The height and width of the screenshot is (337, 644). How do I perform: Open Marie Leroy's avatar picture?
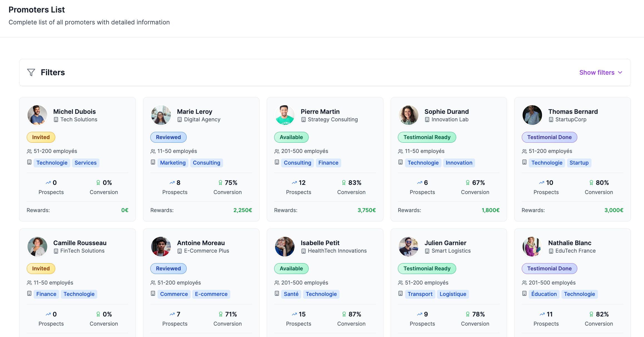pos(161,115)
